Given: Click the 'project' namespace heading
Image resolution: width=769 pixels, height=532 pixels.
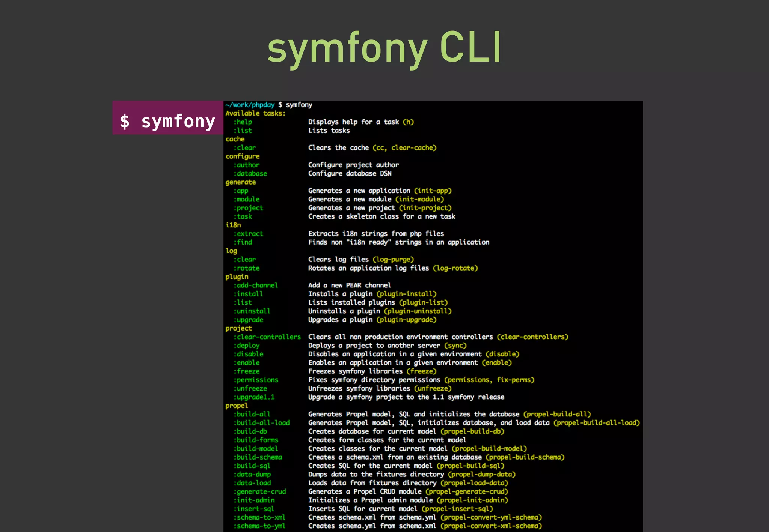Looking at the screenshot, I should point(239,329).
